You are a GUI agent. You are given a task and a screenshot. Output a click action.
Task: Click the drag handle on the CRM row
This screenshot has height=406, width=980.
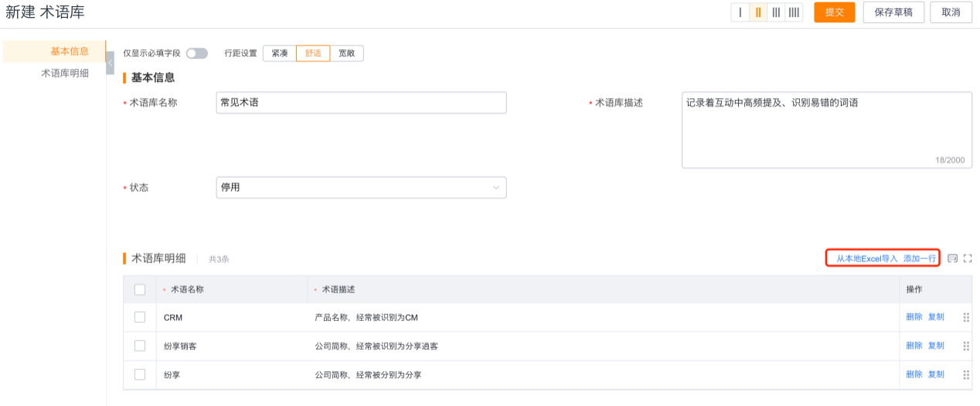tap(966, 317)
